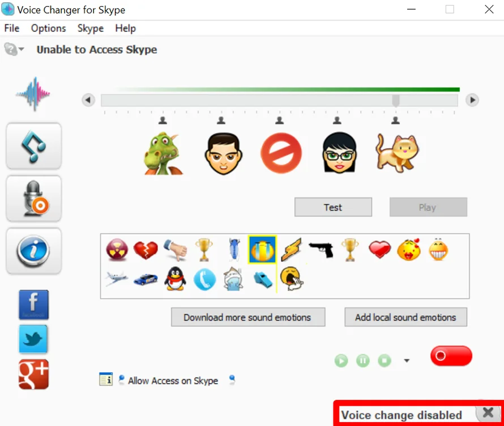
Task: Click Allow Access on Skype link
Action: click(173, 381)
